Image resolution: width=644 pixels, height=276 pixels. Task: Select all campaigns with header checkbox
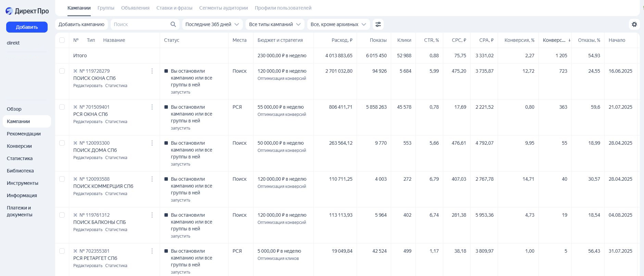click(62, 40)
